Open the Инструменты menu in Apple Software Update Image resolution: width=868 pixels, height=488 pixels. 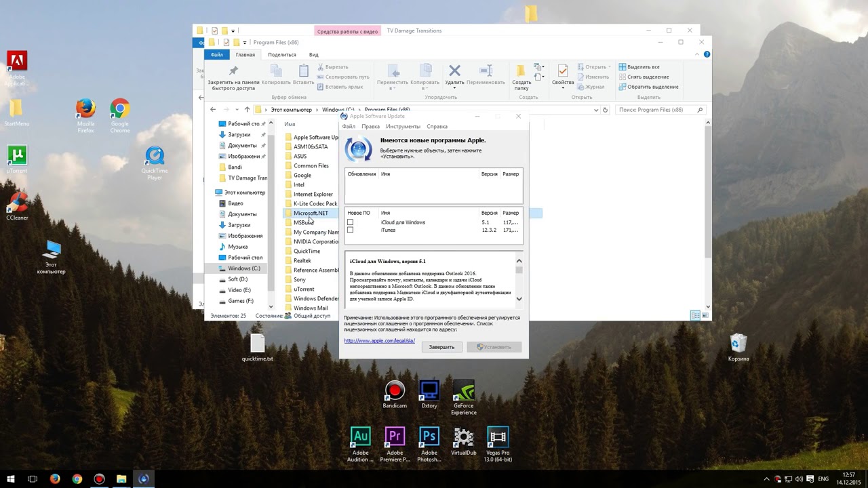coord(403,126)
